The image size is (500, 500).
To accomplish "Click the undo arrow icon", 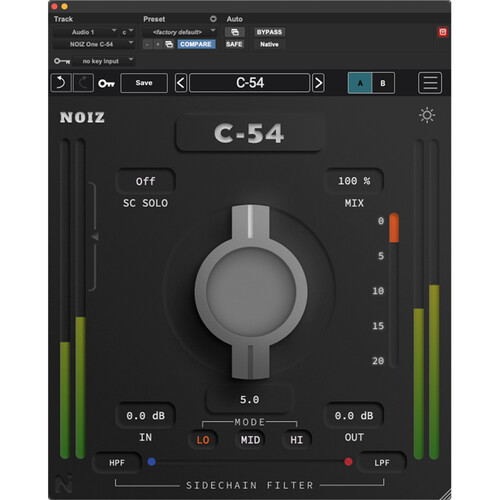I will [61, 83].
